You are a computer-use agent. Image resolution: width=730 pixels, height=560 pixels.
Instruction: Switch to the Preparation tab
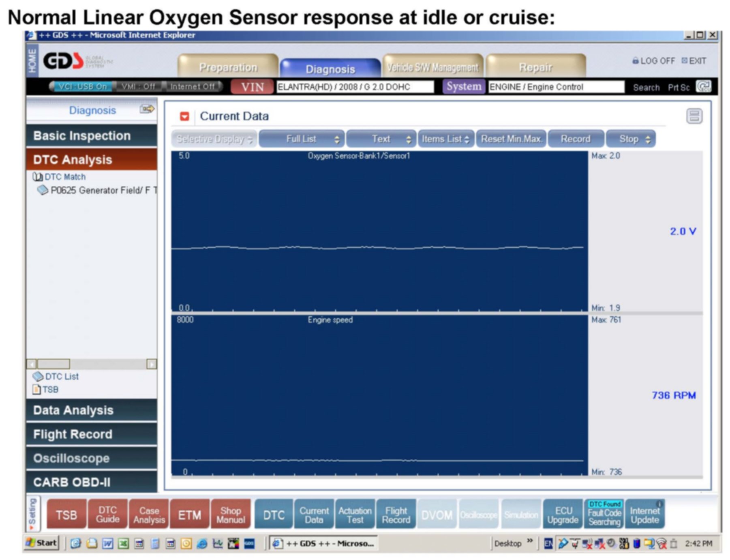pos(228,67)
